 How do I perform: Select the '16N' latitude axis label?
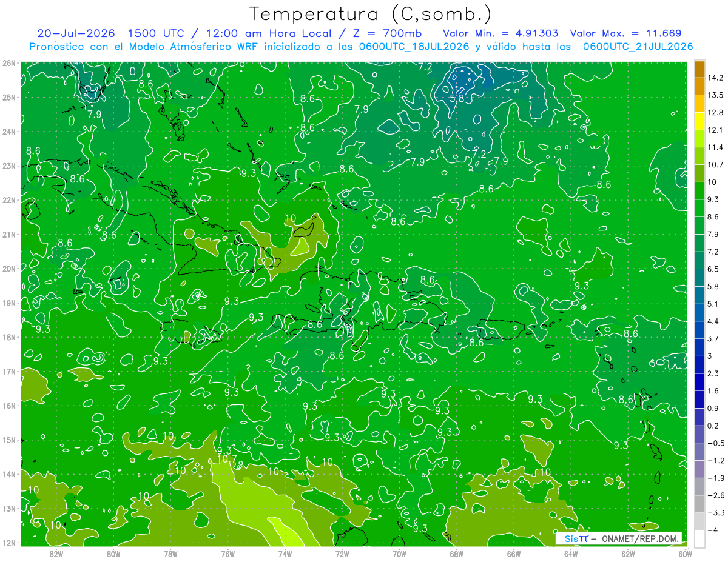[8, 406]
